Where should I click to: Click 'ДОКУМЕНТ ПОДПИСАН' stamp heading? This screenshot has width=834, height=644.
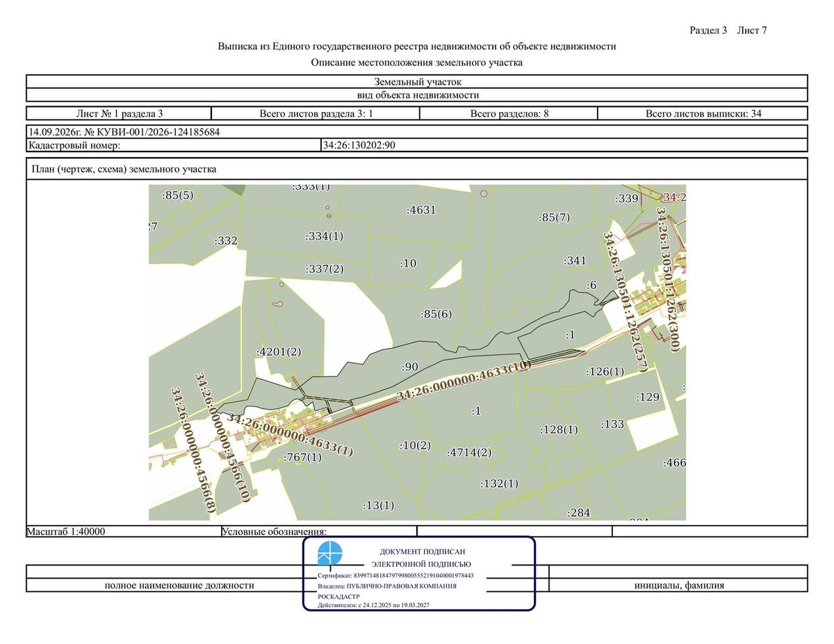click(x=423, y=551)
